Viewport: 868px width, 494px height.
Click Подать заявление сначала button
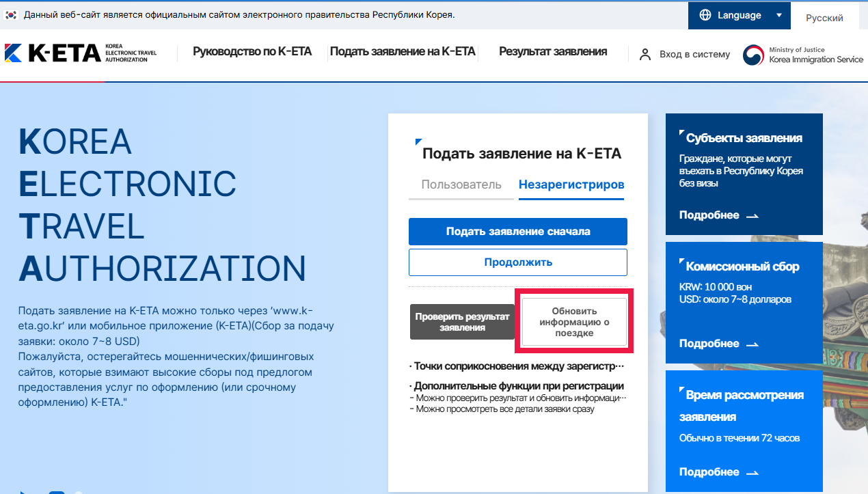pos(518,232)
